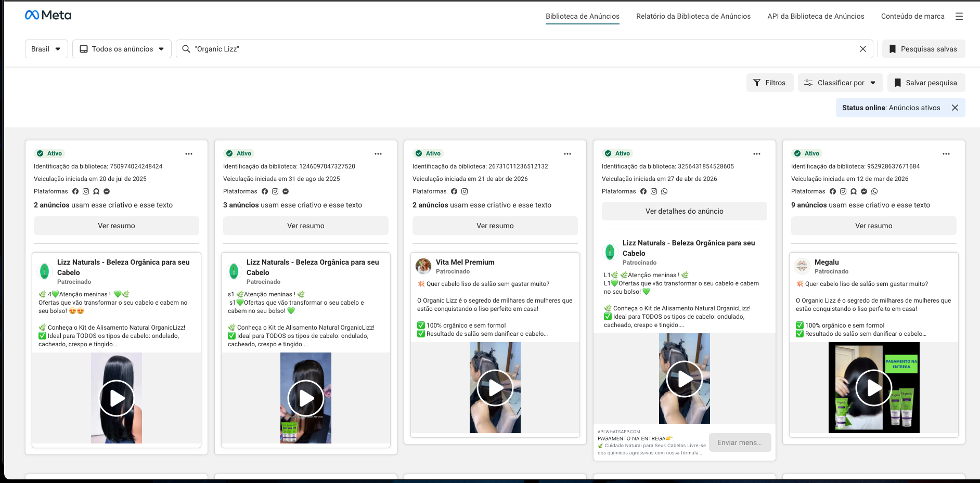Image resolution: width=980 pixels, height=483 pixels.
Task: Click "Veiculação iniciada em 20 de jul de 2025"
Action: tap(90, 179)
